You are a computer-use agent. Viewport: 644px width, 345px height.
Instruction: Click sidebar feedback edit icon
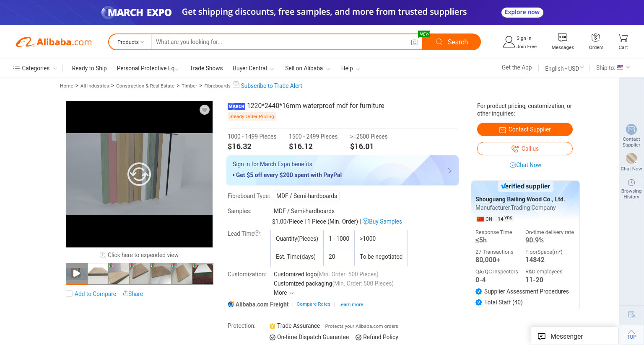click(x=631, y=314)
